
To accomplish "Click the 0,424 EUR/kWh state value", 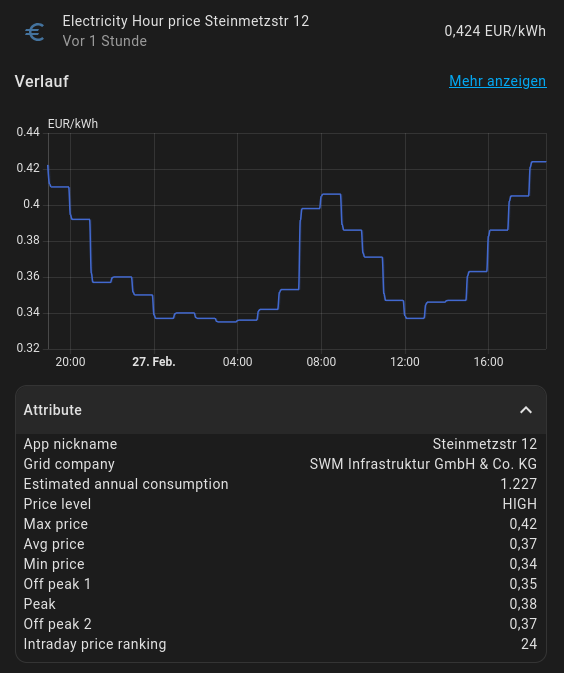I will click(x=495, y=31).
